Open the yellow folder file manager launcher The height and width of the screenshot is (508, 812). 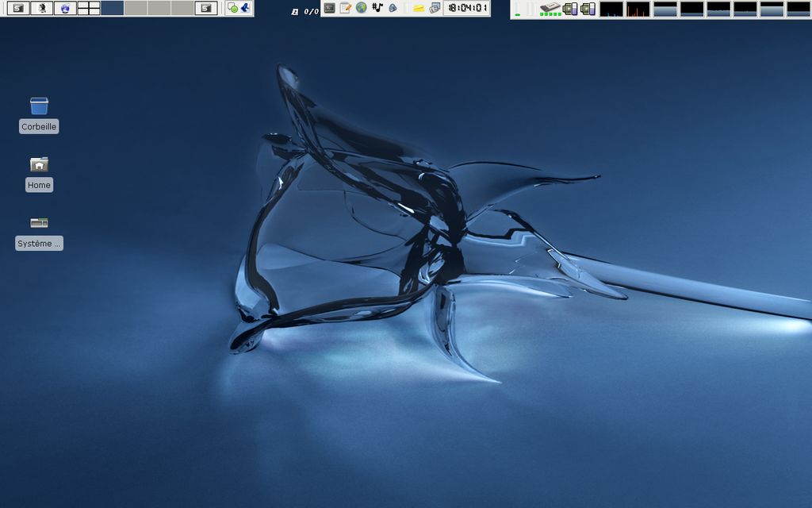click(x=419, y=8)
